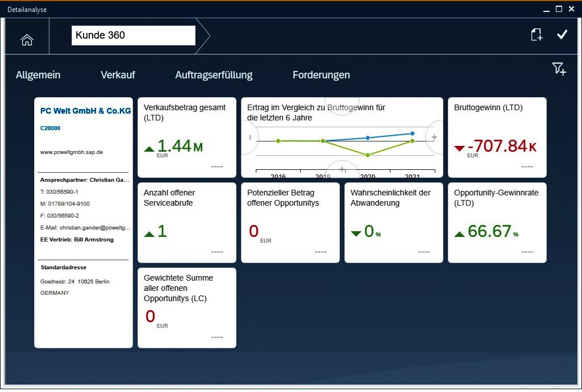Open the add filter funnel icon
Screen dimensions: 582x392
coord(559,69)
